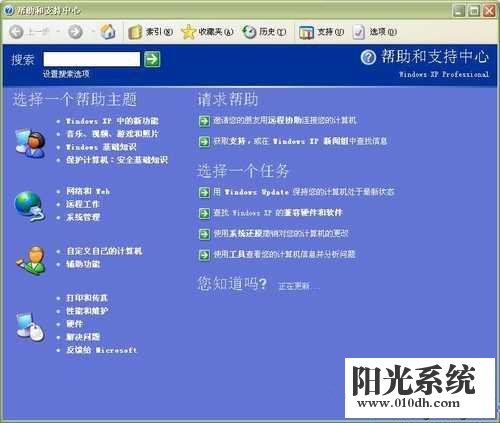The image size is (500, 423).
Task: Click the help question mark header icon
Action: (368, 57)
